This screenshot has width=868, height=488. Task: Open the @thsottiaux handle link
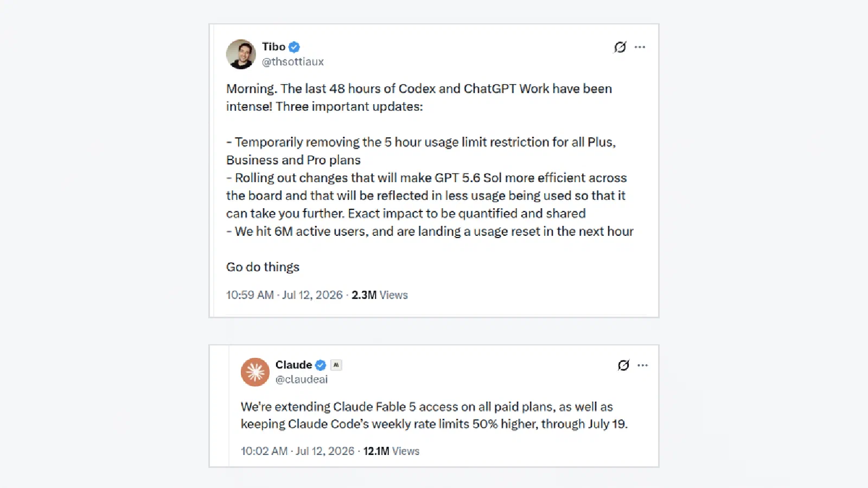293,62
